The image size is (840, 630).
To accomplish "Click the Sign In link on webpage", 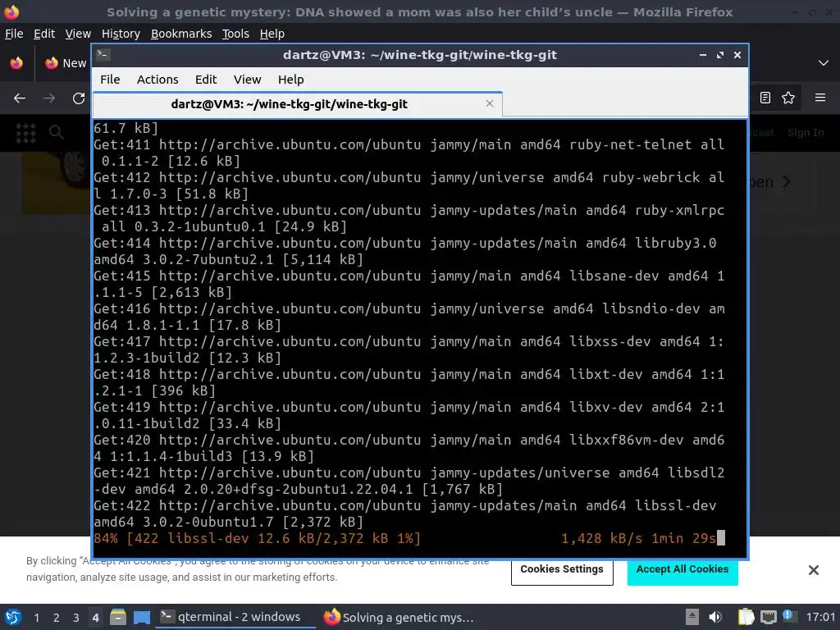I will point(806,133).
